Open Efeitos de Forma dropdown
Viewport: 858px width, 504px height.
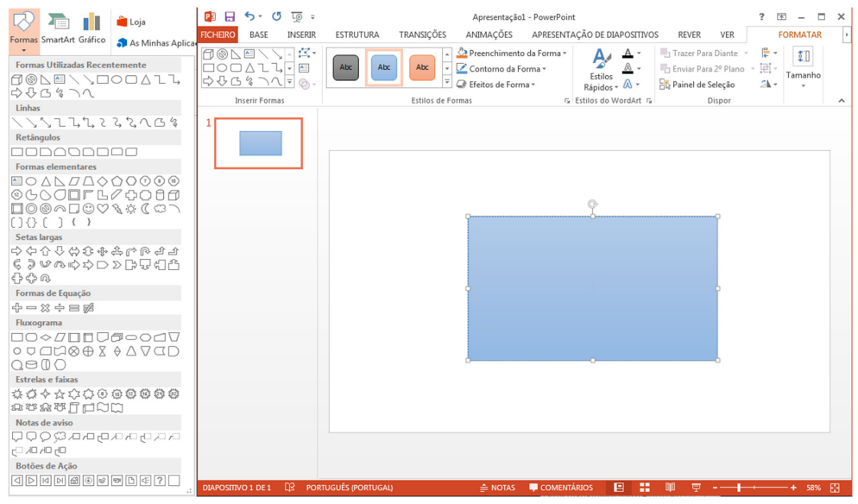click(x=496, y=85)
